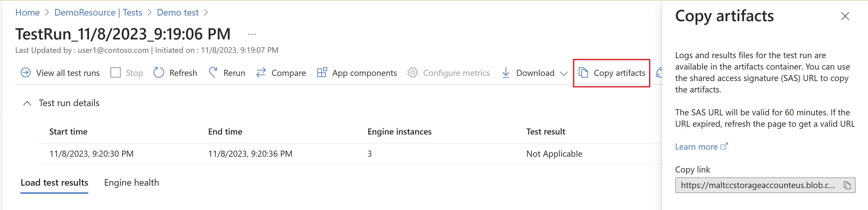Select the Load test results tab
Image resolution: width=868 pixels, height=210 pixels.
[x=54, y=183]
